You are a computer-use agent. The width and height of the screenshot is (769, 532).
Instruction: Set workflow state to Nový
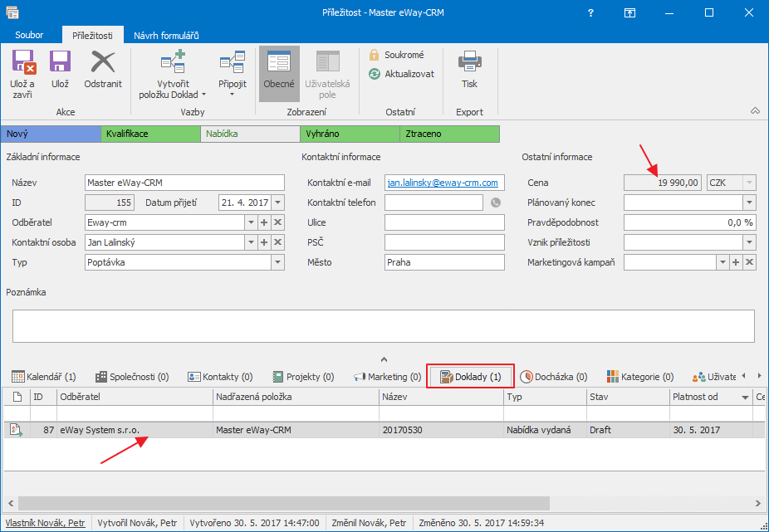51,134
